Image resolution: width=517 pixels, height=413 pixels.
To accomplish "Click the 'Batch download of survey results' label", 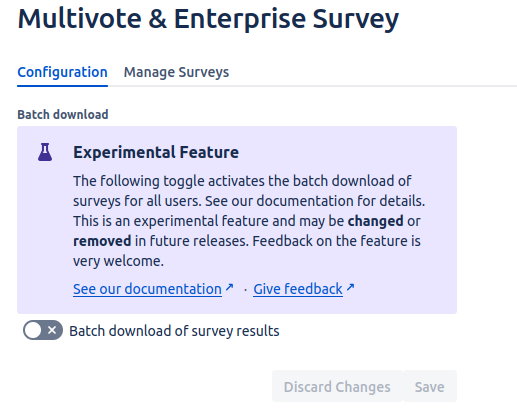I will pos(174,331).
